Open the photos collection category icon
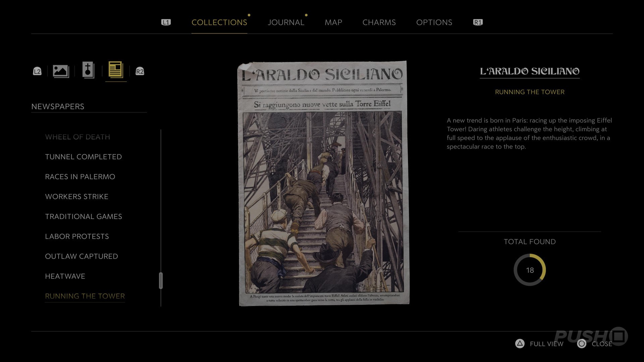This screenshot has height=362, width=644. click(x=61, y=71)
